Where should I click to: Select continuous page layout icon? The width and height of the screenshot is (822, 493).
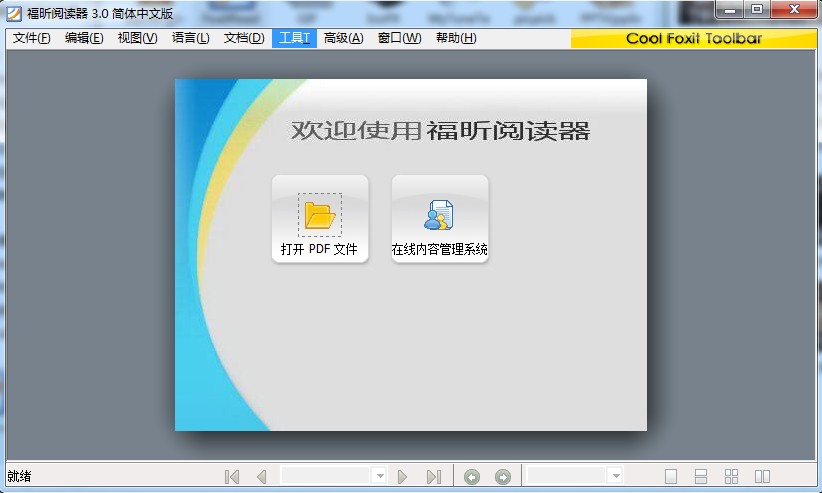[700, 476]
